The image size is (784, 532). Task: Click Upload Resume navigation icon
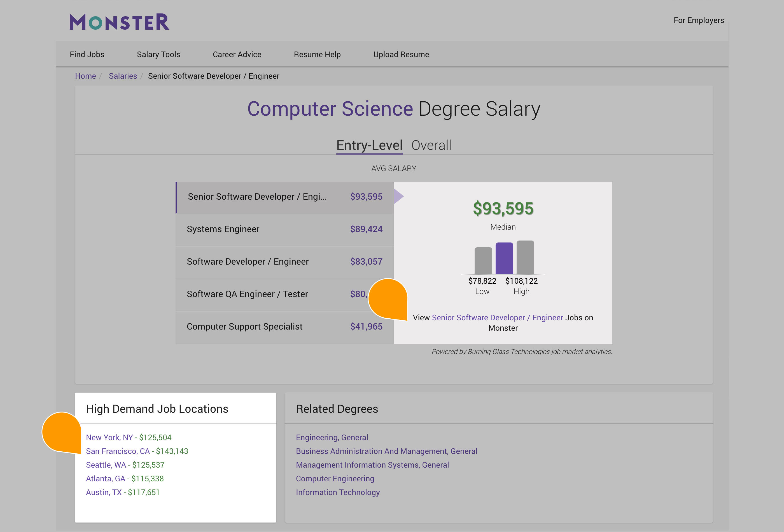point(401,54)
